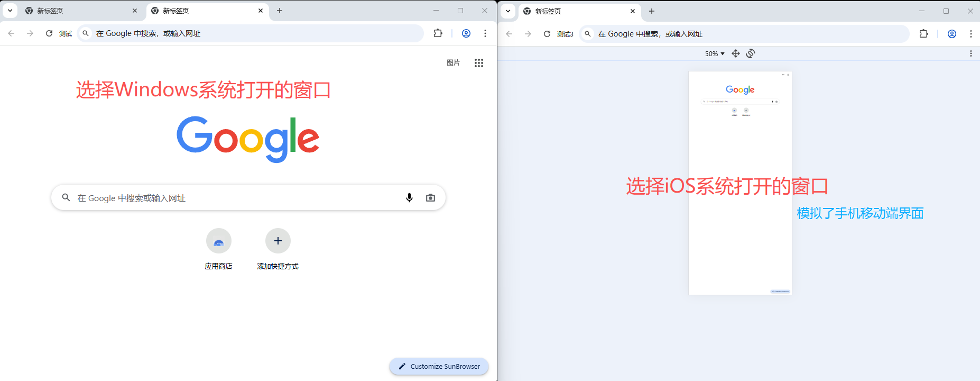Focus the address bar in right window

pyautogui.click(x=744, y=34)
